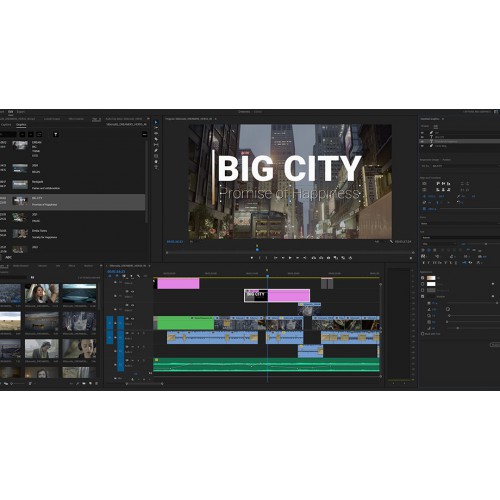The image size is (500, 500).
Task: Open the Edit workspace in header bar
Action: pos(10,112)
